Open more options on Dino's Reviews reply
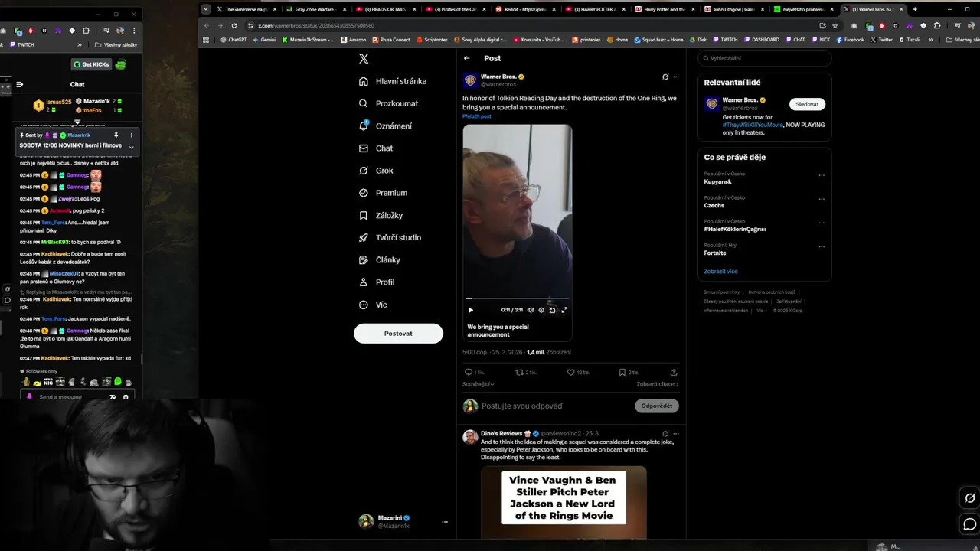 click(676, 433)
